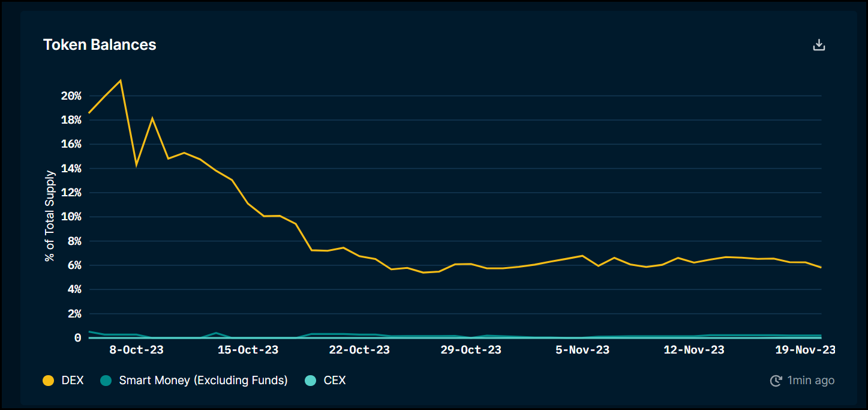
Task: Click the 16% y-axis label
Action: pos(71,144)
